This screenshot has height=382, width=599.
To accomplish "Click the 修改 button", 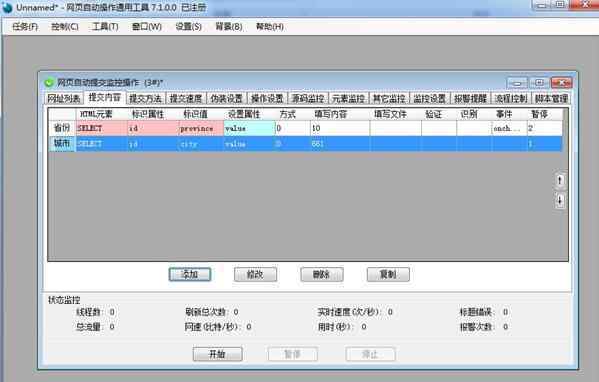I will click(255, 274).
